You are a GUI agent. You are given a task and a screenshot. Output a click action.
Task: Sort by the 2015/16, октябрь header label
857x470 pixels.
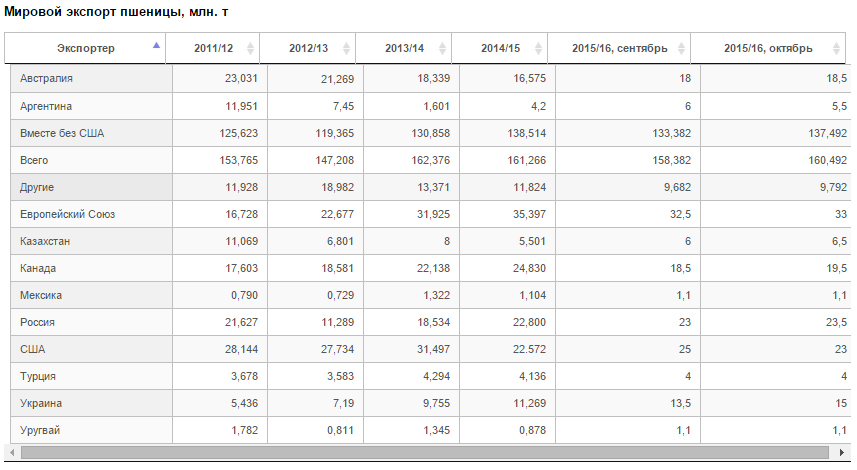(768, 48)
